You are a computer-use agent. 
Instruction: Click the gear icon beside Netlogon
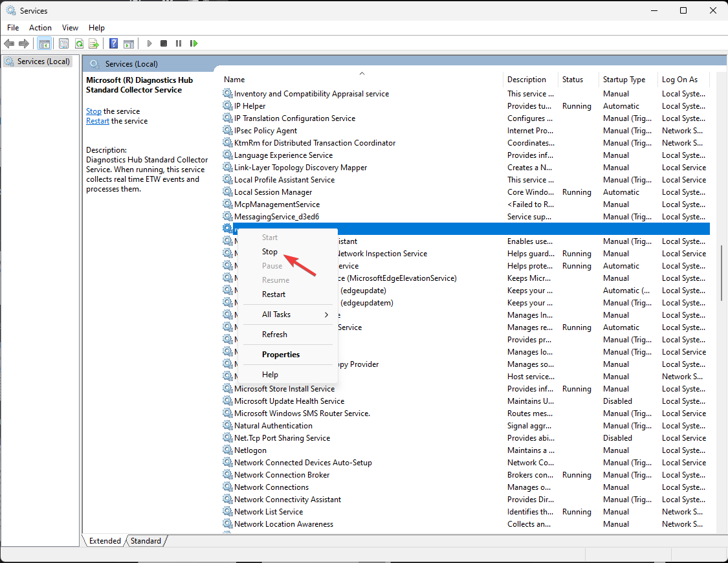pyautogui.click(x=228, y=450)
